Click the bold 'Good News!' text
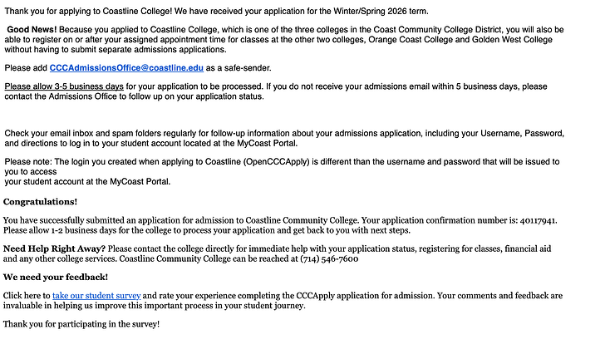600x364 pixels. 32,29
